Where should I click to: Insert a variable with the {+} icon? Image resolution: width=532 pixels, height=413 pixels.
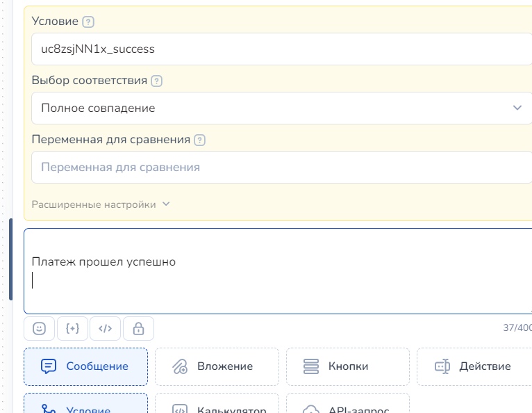click(72, 329)
